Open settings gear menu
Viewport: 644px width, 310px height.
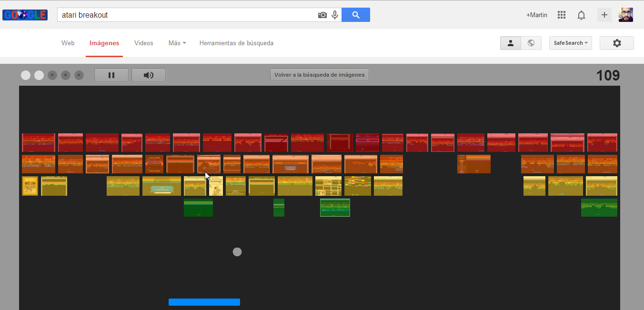(617, 43)
